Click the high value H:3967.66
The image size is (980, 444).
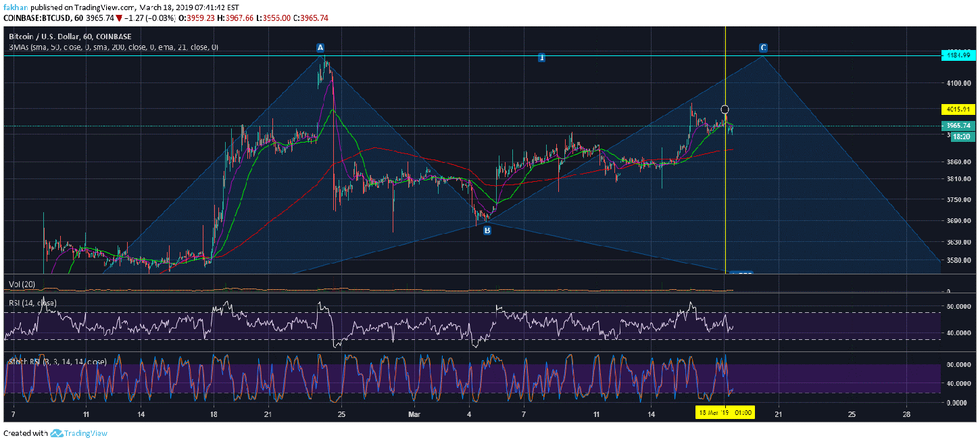click(235, 19)
